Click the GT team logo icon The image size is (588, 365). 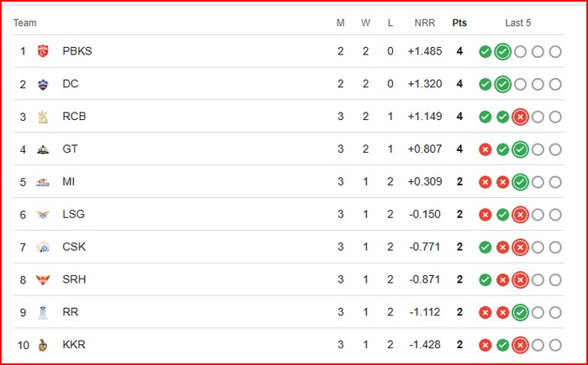[43, 149]
